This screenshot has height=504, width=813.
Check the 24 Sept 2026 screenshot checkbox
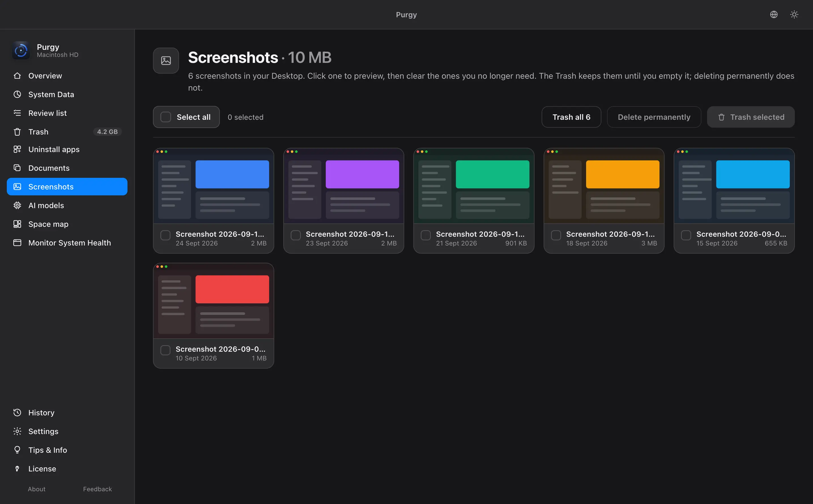tap(165, 235)
